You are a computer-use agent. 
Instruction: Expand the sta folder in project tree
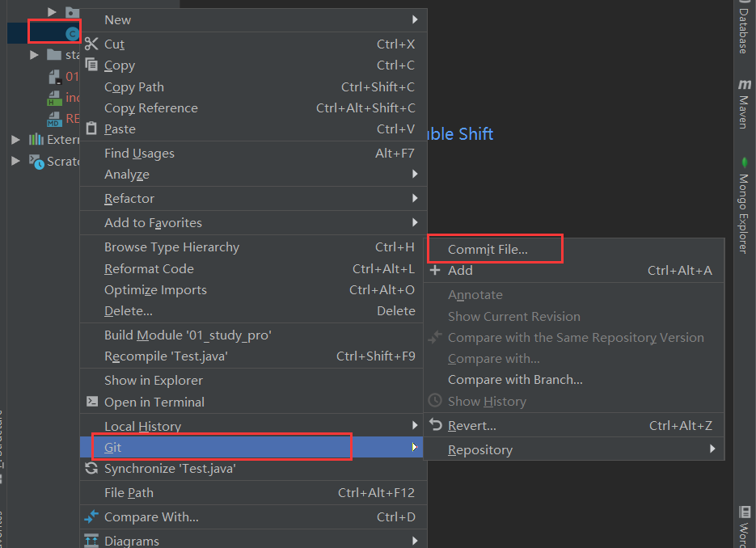point(34,54)
